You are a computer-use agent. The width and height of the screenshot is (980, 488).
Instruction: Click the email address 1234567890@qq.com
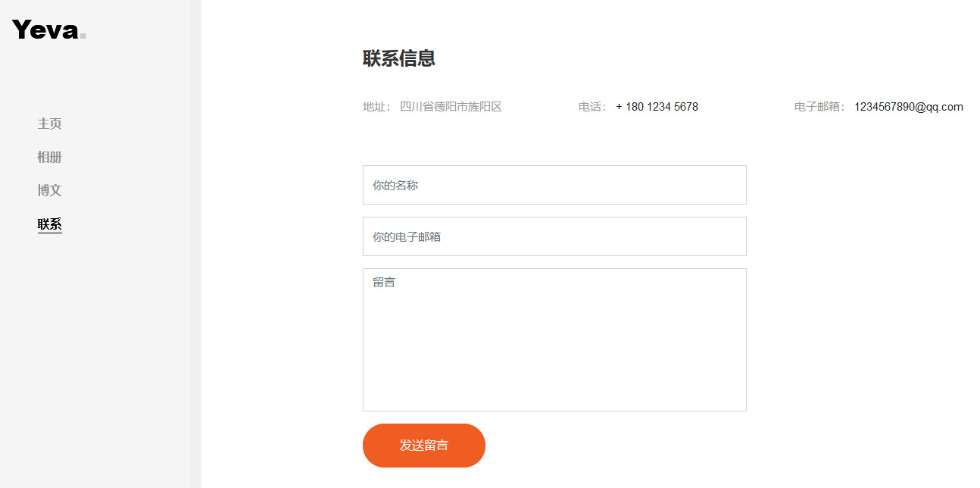908,107
